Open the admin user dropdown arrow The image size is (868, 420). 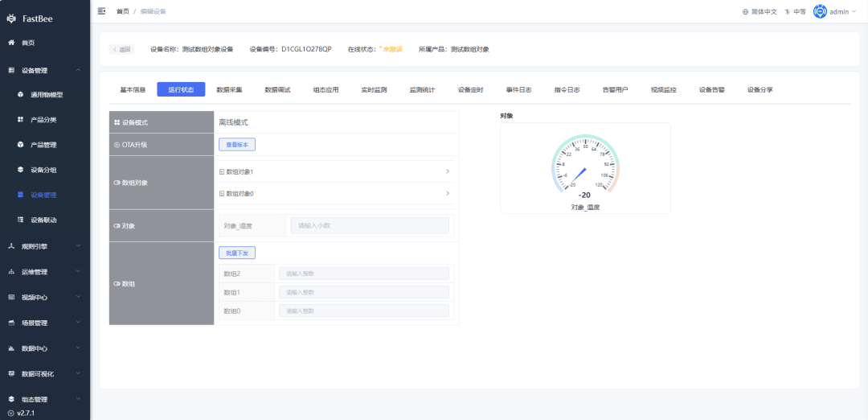854,11
